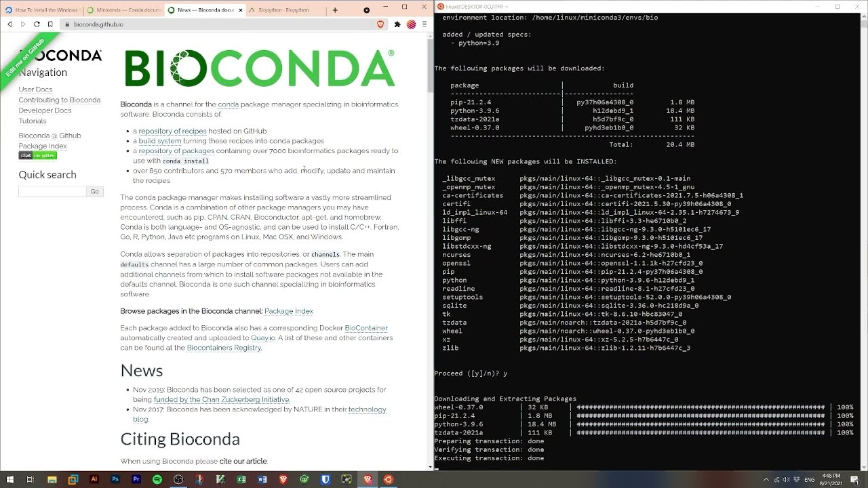Viewport: 868px width, 488px height.
Task: Click the Edit me on GitHub ribbon
Action: pos(24,58)
